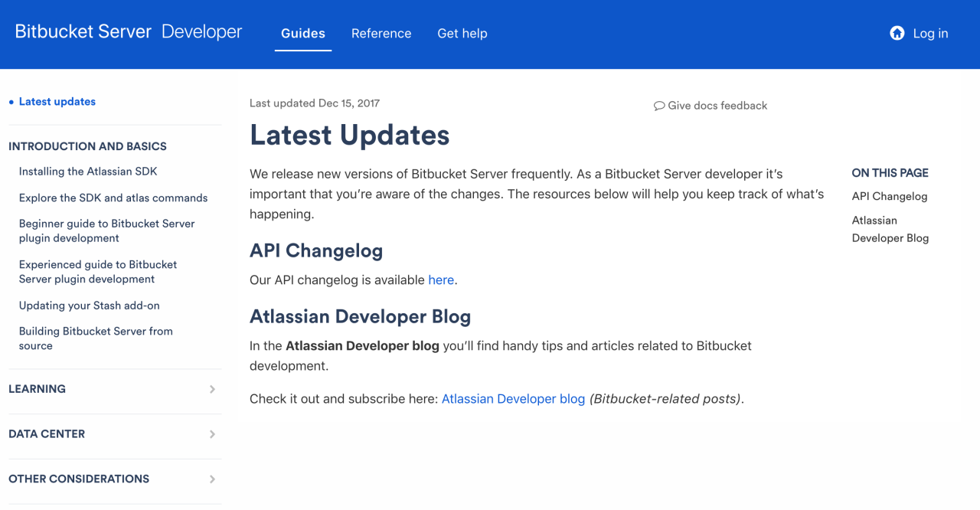The image size is (980, 510).
Task: Select Latest updates in the sidebar
Action: pyautogui.click(x=57, y=102)
